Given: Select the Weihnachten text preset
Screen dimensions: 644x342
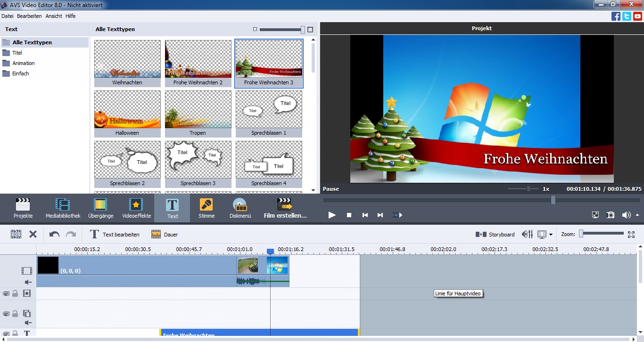Looking at the screenshot, I should (127, 63).
